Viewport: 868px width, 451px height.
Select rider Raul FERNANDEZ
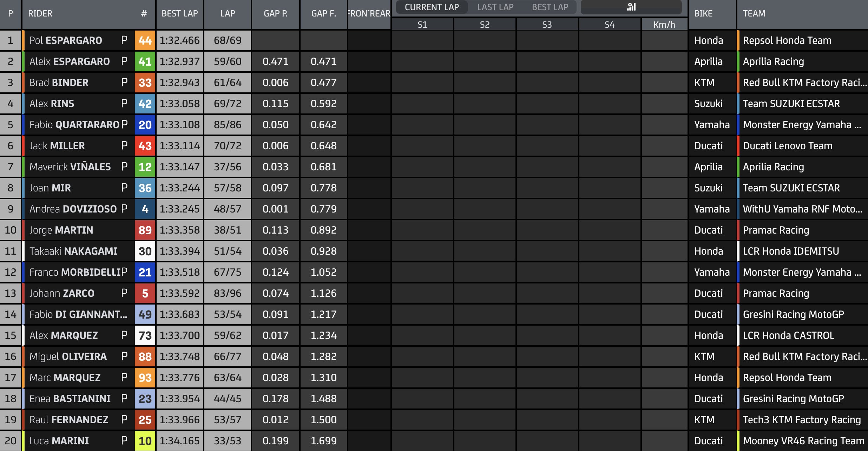pyautogui.click(x=69, y=420)
